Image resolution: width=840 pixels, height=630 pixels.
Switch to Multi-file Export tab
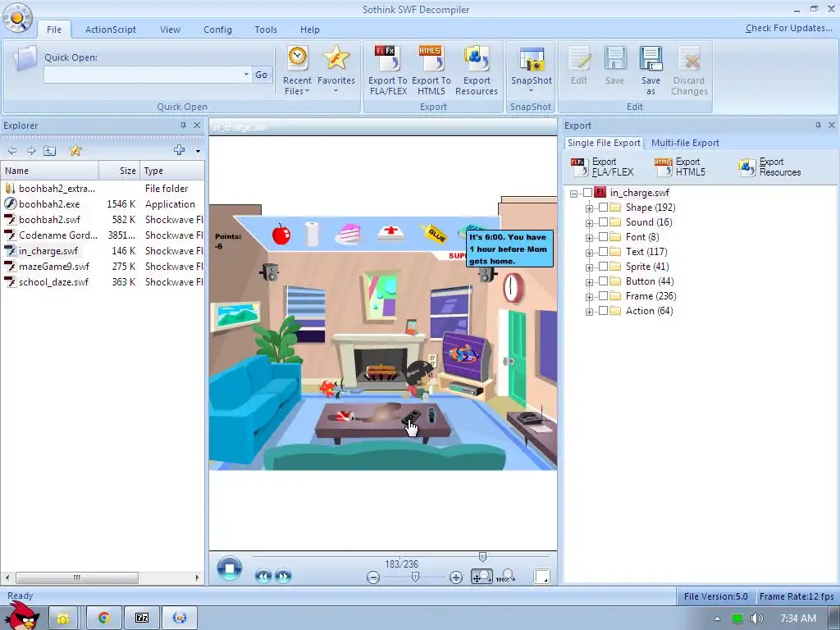point(685,143)
